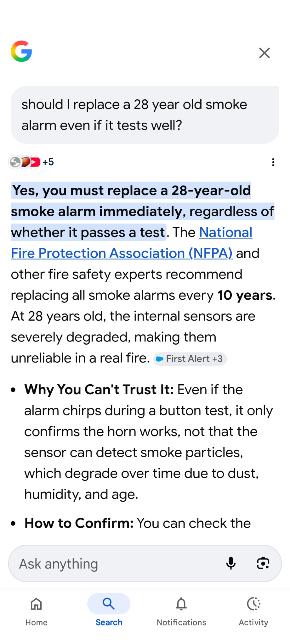Tap the Ask anything input field
Screen dimensions: 290x644
tap(117, 563)
